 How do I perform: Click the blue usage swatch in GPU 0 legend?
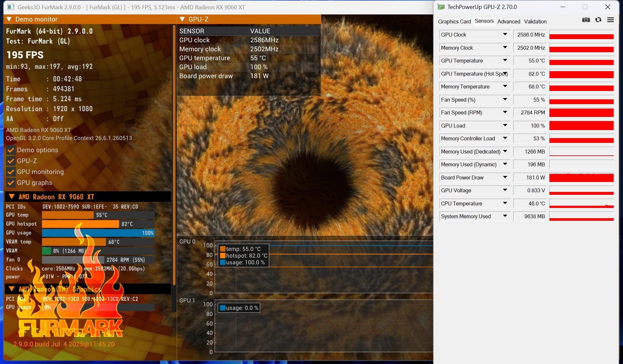pos(223,262)
